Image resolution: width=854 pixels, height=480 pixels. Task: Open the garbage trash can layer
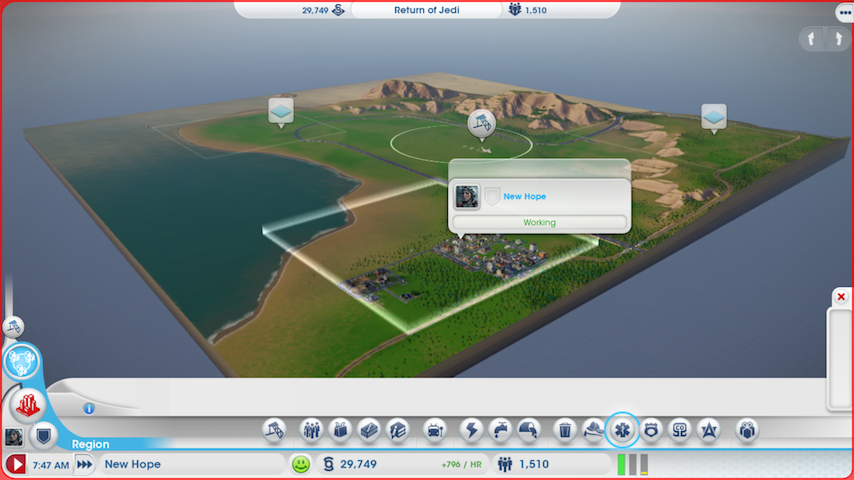tap(565, 430)
